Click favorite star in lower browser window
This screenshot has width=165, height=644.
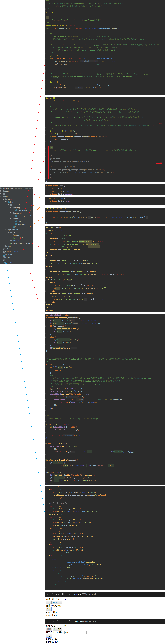[x=70, y=621]
